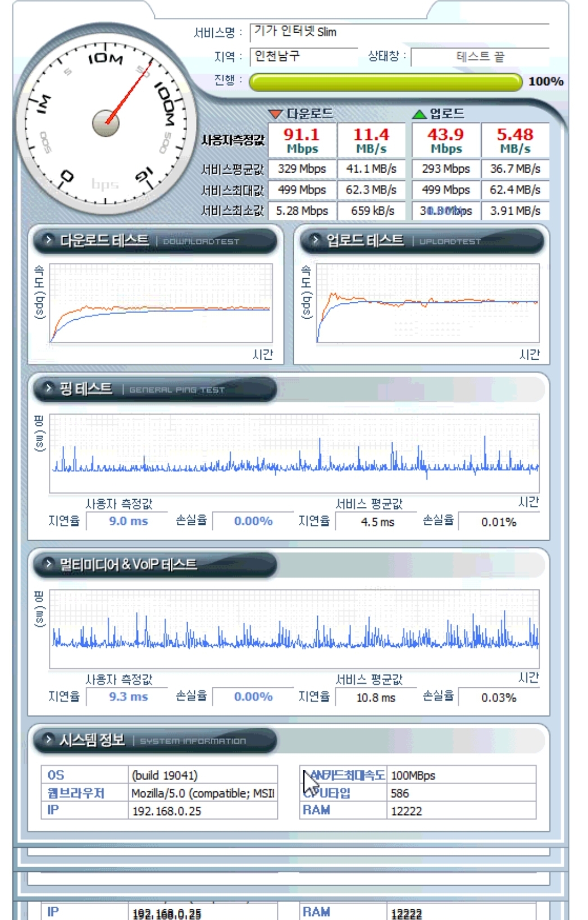Viewport: 588px width, 920px height.
Task: Click arrow icon beside 다운로드 테스트 header
Action: [x=49, y=241]
